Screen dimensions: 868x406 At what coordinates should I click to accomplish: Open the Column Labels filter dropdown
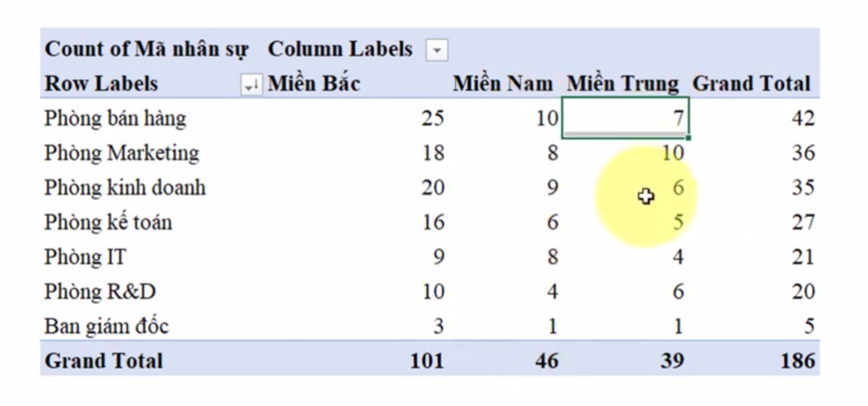click(x=437, y=51)
